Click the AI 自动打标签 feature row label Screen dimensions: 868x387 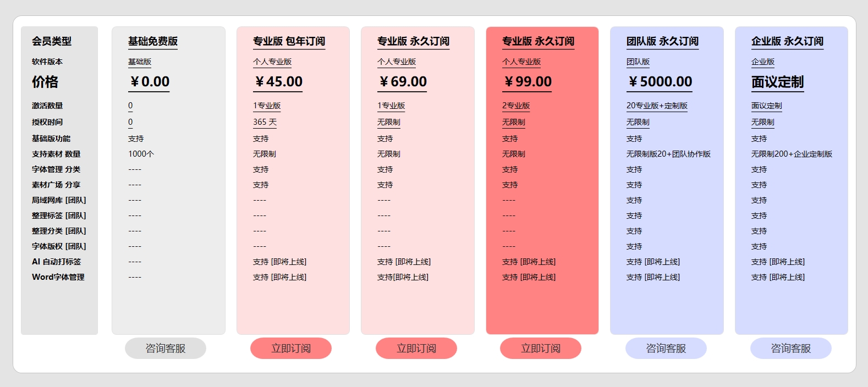pos(56,262)
